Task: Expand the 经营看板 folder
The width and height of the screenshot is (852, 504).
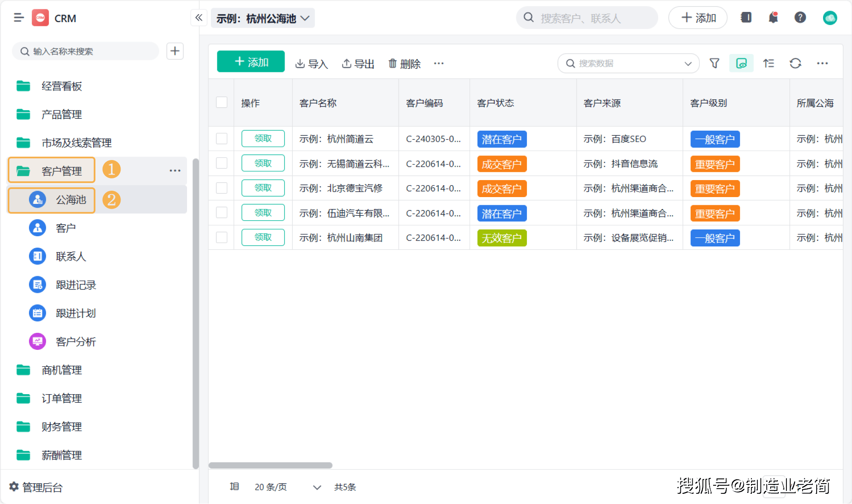Action: point(49,86)
